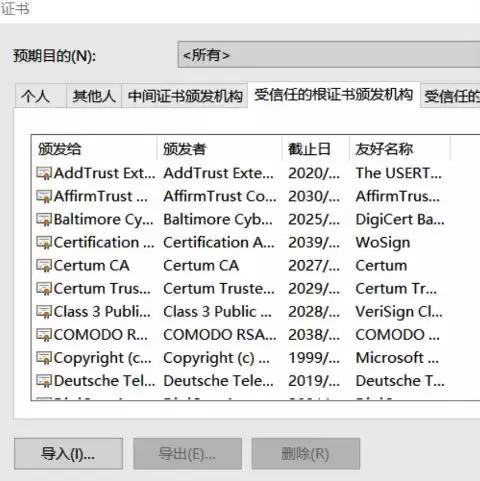
Task: Click expiry date cell '2020/...'
Action: click(x=314, y=173)
